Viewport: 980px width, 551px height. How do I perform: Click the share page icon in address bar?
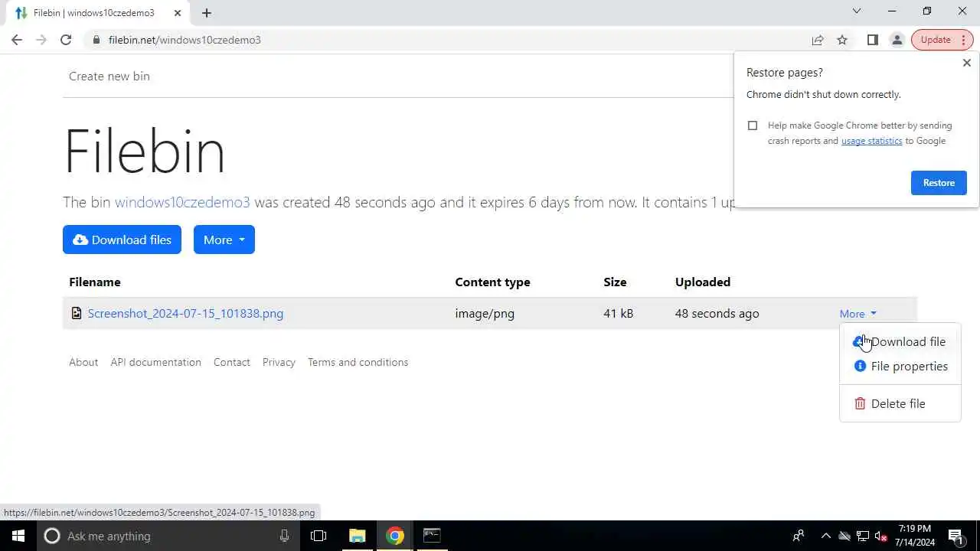818,40
